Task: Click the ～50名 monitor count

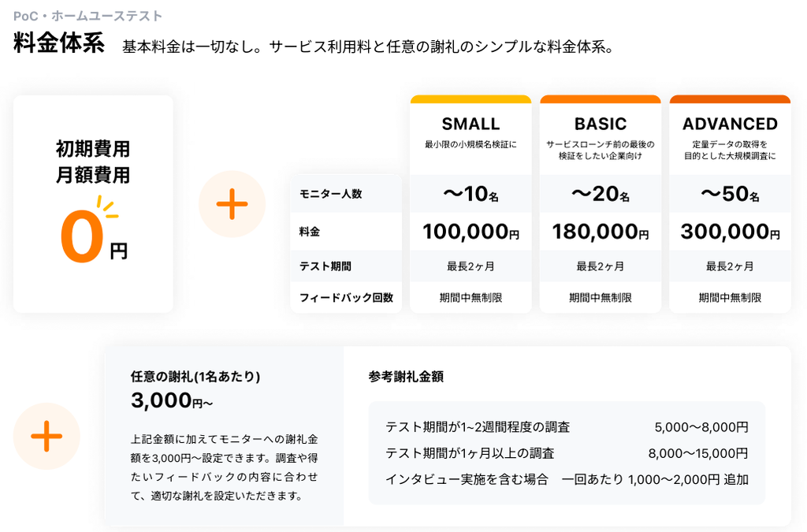Action: point(730,194)
